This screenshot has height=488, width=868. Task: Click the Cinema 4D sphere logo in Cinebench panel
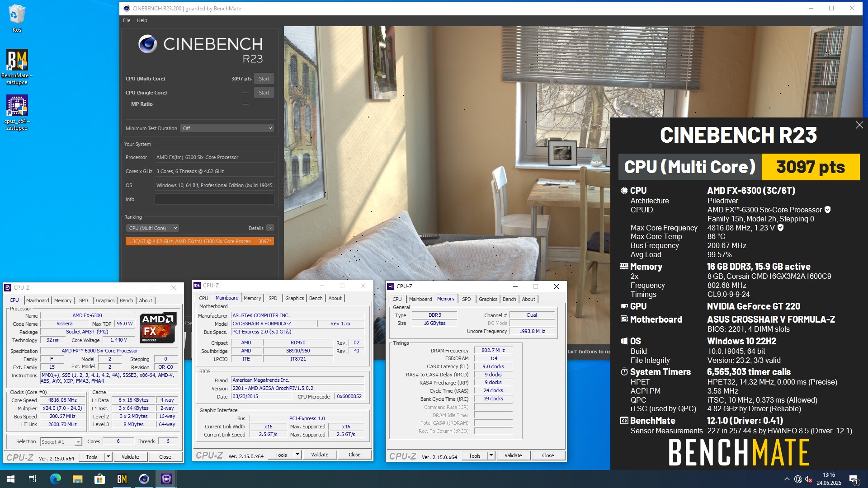[x=147, y=44]
